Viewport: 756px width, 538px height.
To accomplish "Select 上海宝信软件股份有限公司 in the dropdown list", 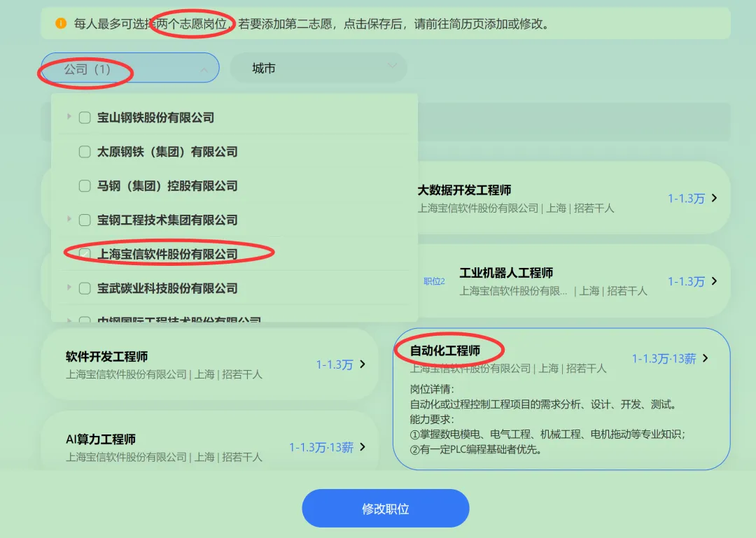I will (x=167, y=254).
